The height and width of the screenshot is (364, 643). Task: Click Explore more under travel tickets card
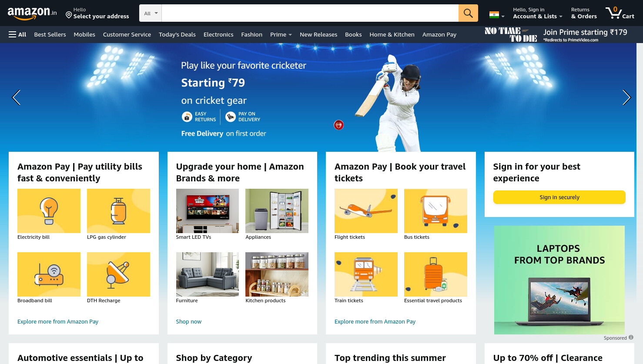click(375, 321)
